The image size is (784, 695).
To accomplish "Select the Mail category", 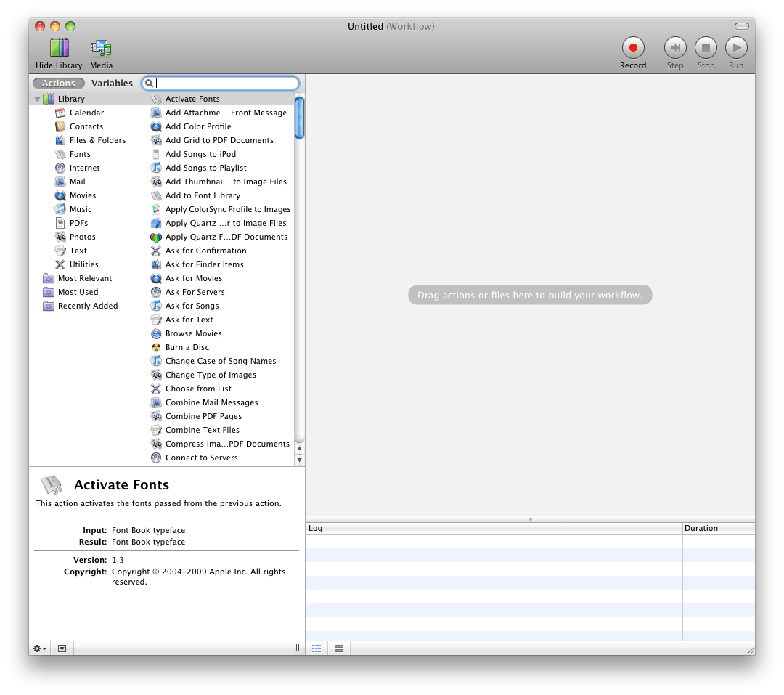I will [77, 182].
